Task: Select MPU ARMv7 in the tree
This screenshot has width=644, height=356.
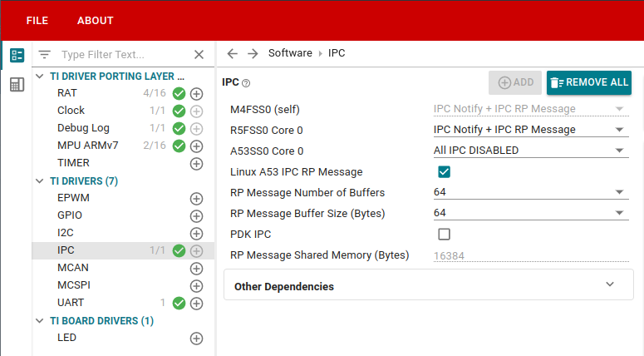Action: coord(88,145)
